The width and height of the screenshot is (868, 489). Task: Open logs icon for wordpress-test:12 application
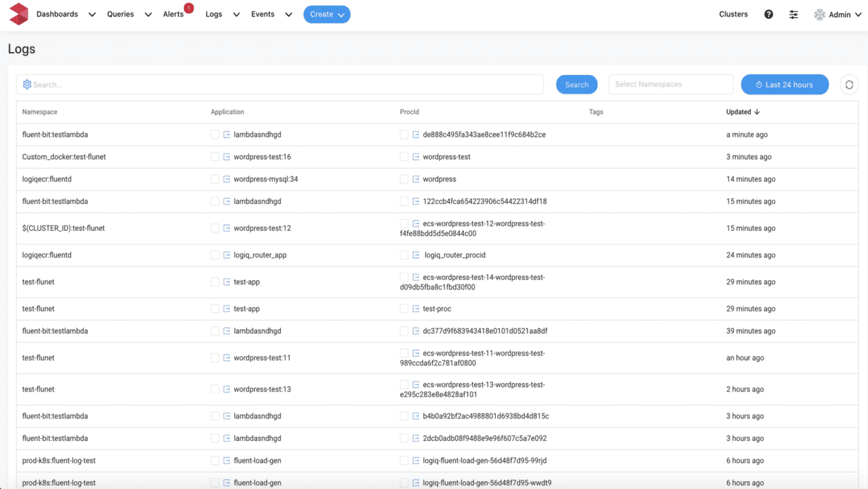click(x=227, y=228)
